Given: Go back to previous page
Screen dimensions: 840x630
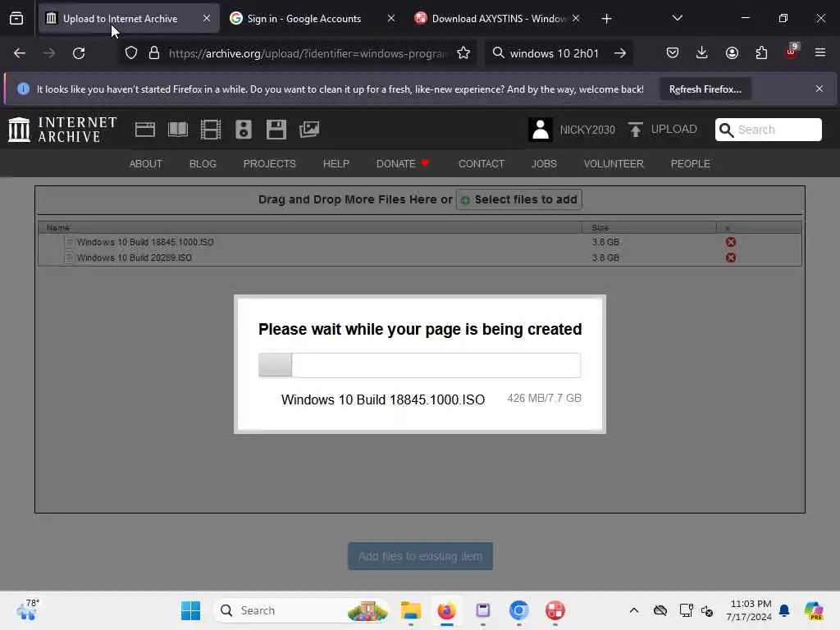Looking at the screenshot, I should (20, 53).
